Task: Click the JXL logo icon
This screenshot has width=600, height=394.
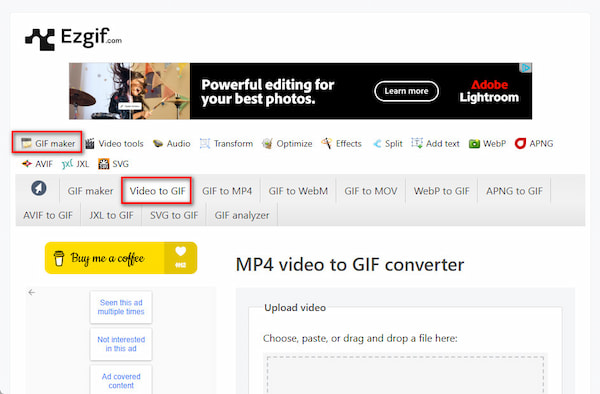Action: tap(67, 164)
